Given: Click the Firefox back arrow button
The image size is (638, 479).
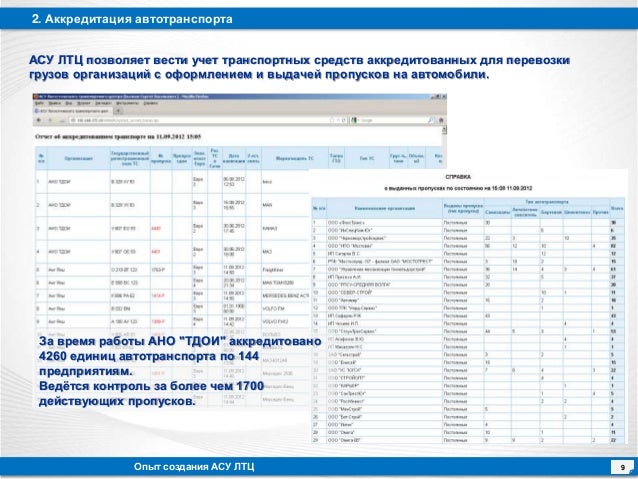Looking at the screenshot, I should tap(39, 120).
